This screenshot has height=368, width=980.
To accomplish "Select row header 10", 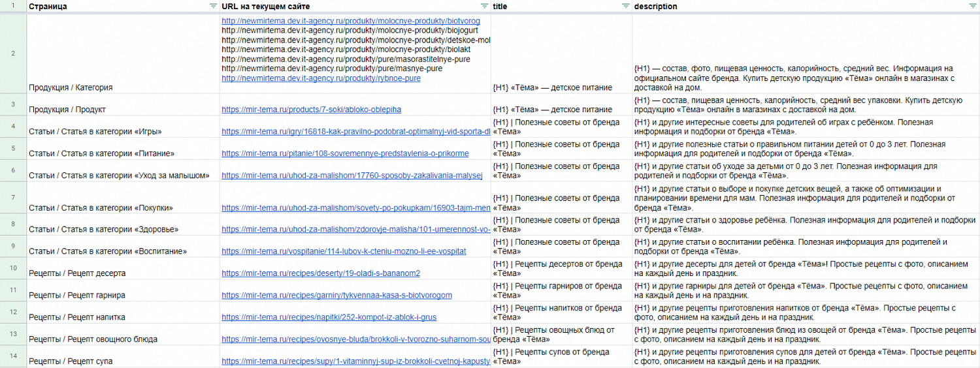I will pyautogui.click(x=13, y=269).
